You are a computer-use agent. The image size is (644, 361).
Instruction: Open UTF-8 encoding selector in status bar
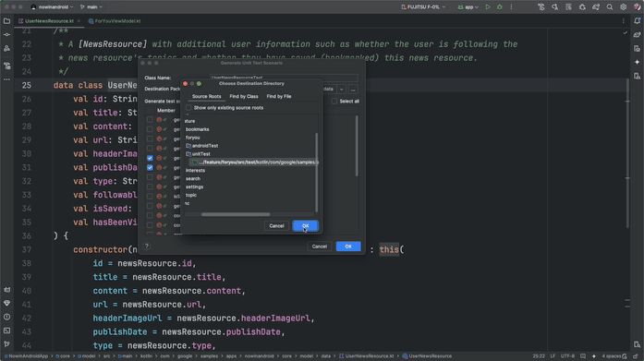click(567, 356)
